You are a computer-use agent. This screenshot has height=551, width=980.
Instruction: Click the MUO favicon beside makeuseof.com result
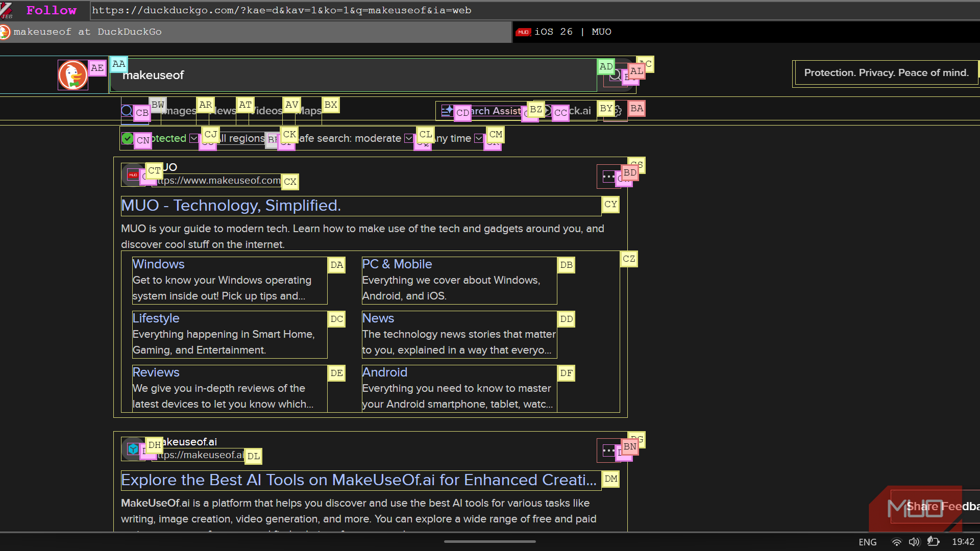coord(133,175)
